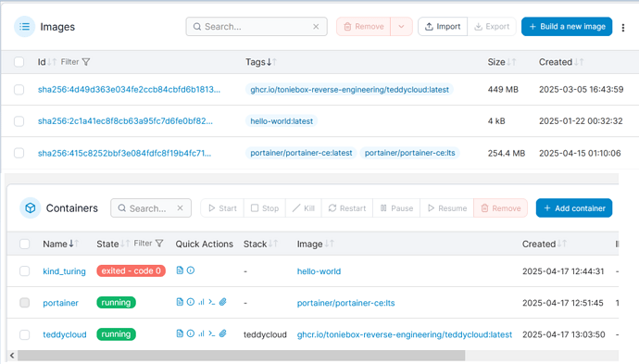Open stats icon for portainer container
This screenshot has width=639, height=364.
tap(201, 302)
